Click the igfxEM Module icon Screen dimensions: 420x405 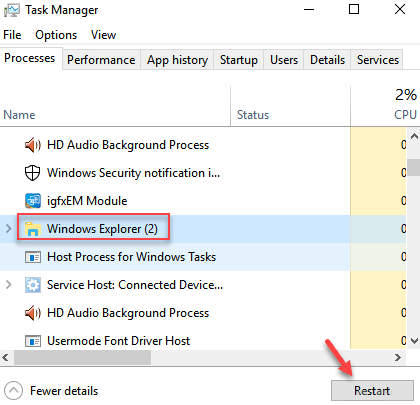(x=33, y=201)
